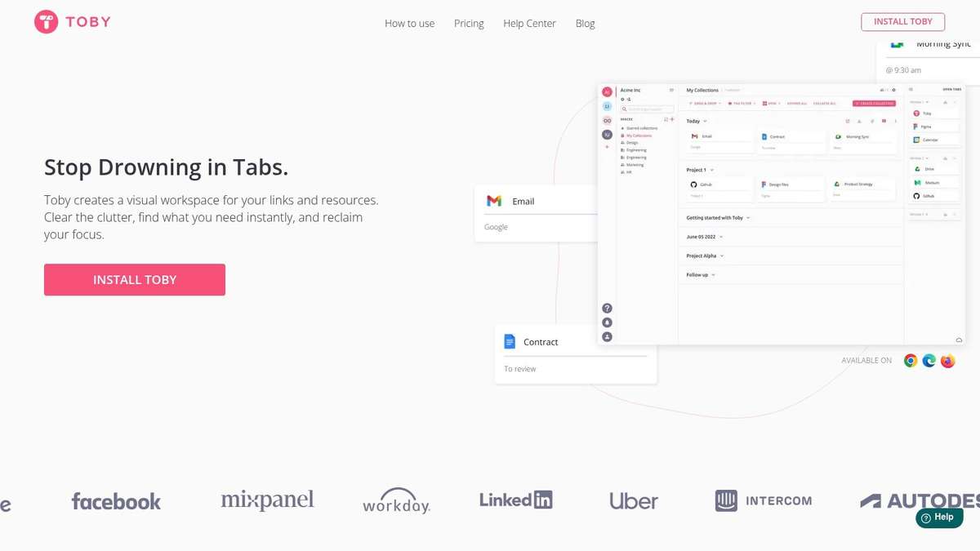Collapse the Today collection chevron
Image resolution: width=980 pixels, height=551 pixels.
pyautogui.click(x=706, y=121)
